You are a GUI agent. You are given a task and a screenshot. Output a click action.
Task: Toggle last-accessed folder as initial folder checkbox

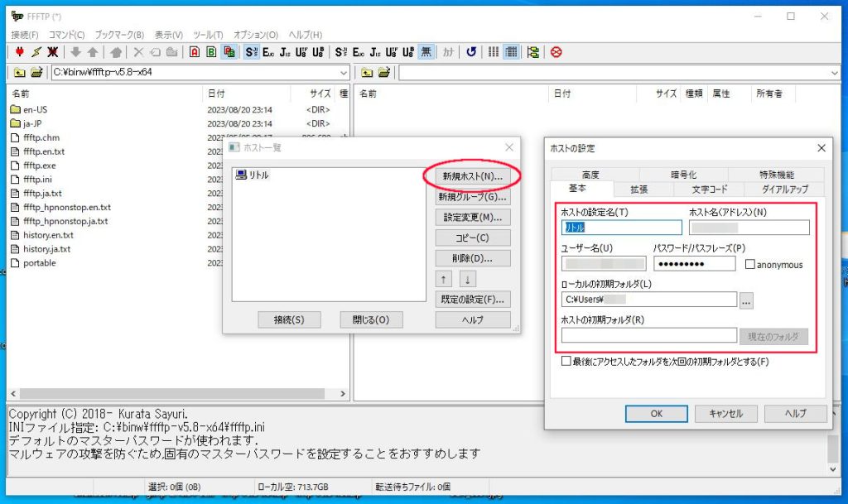566,362
